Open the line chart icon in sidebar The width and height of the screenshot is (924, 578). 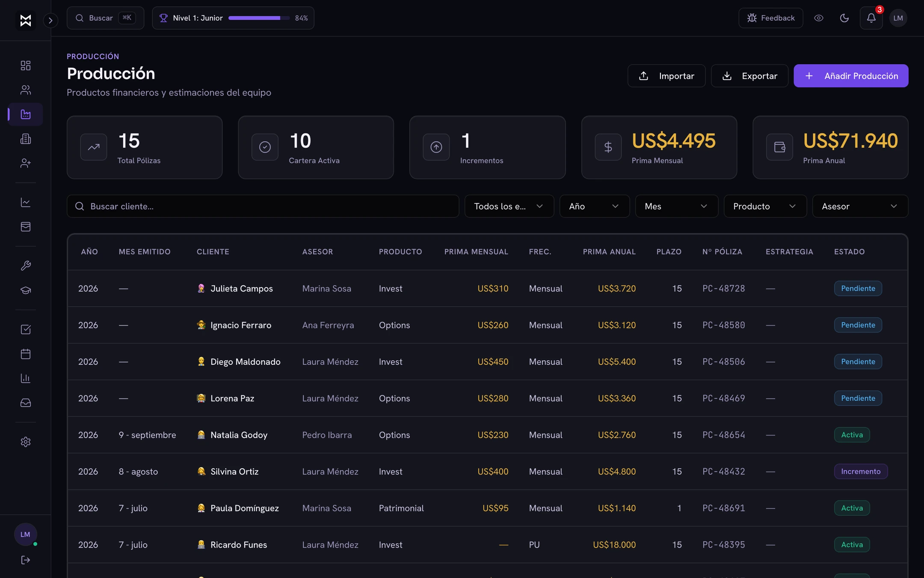click(26, 202)
